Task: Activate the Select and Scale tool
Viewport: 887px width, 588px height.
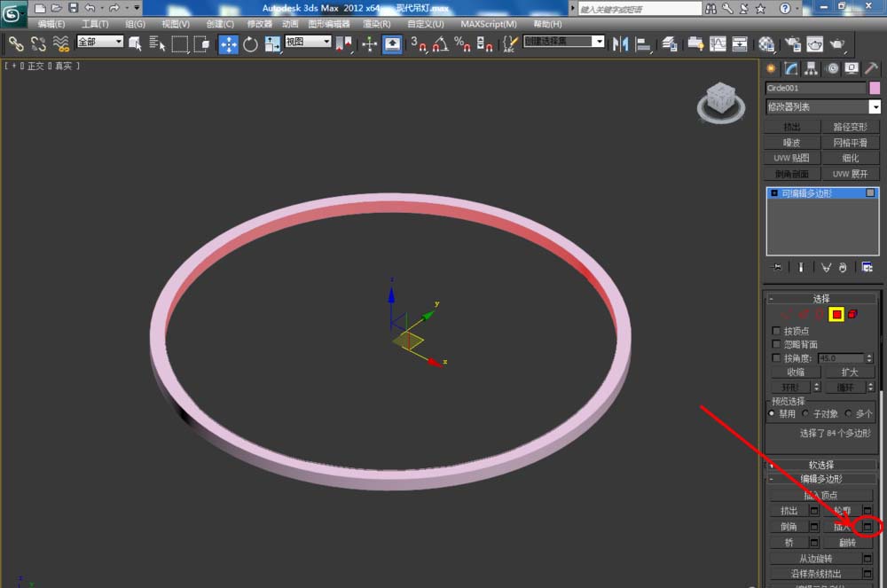Action: click(272, 44)
